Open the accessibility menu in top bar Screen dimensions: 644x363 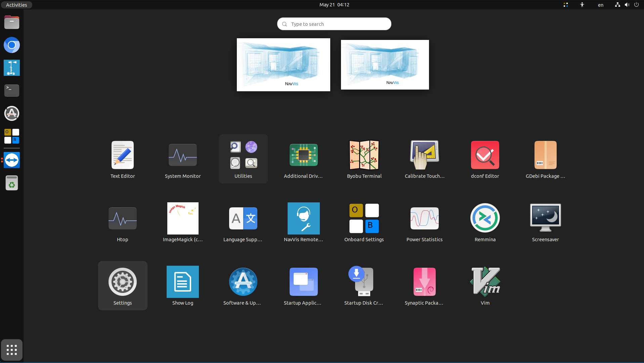pos(582,5)
